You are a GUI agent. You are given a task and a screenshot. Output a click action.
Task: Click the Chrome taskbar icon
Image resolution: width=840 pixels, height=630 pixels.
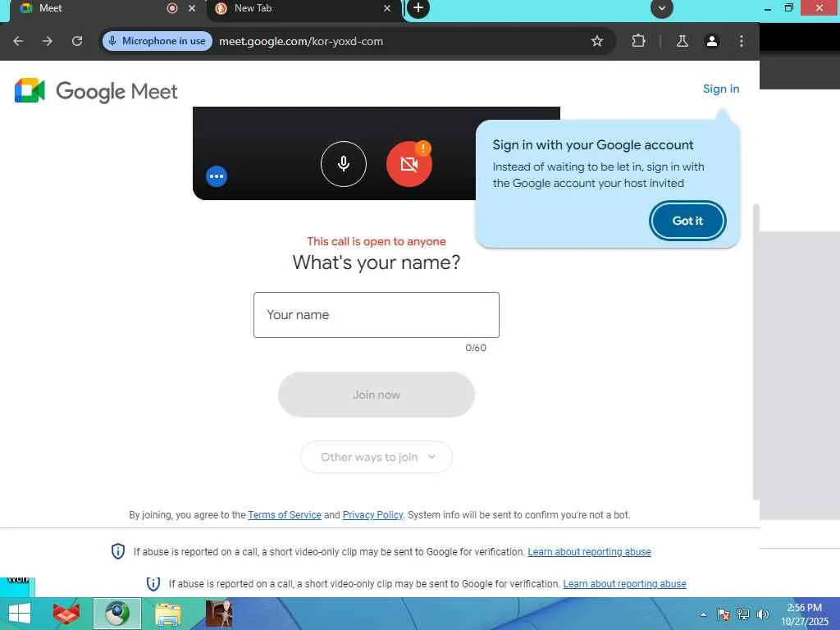[116, 614]
